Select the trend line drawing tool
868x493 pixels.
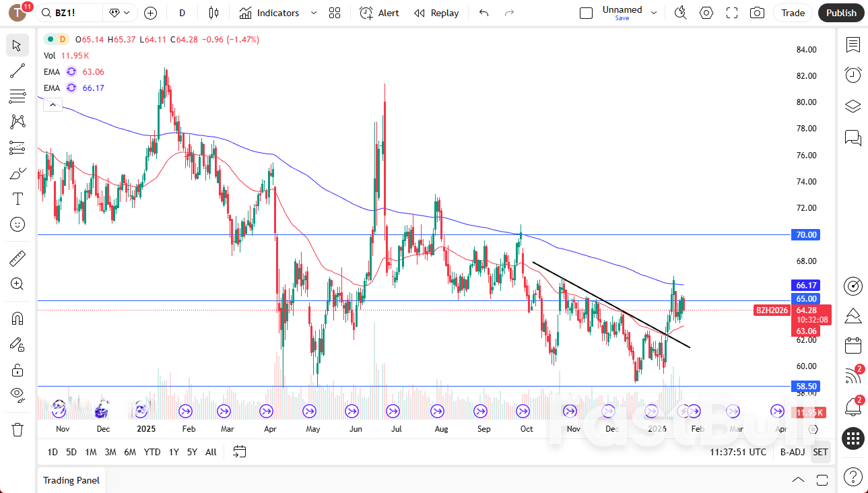(x=18, y=71)
